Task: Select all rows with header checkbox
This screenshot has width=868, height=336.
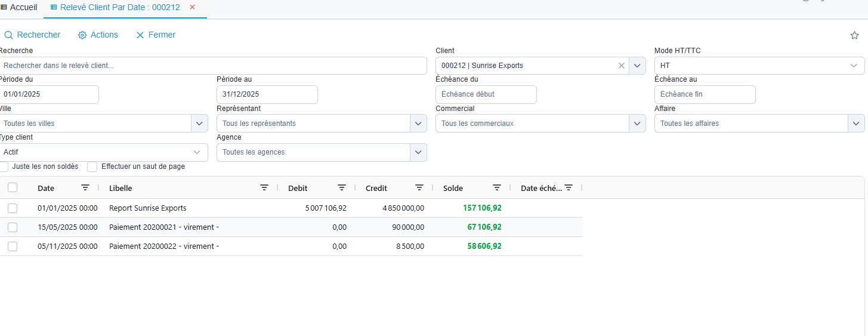Action: [13, 188]
